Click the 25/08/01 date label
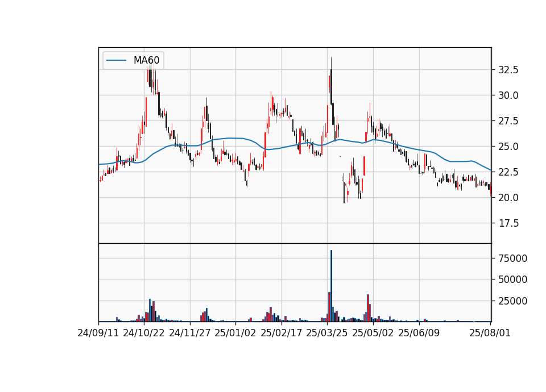The width and height of the screenshot is (546, 392). tap(490, 333)
